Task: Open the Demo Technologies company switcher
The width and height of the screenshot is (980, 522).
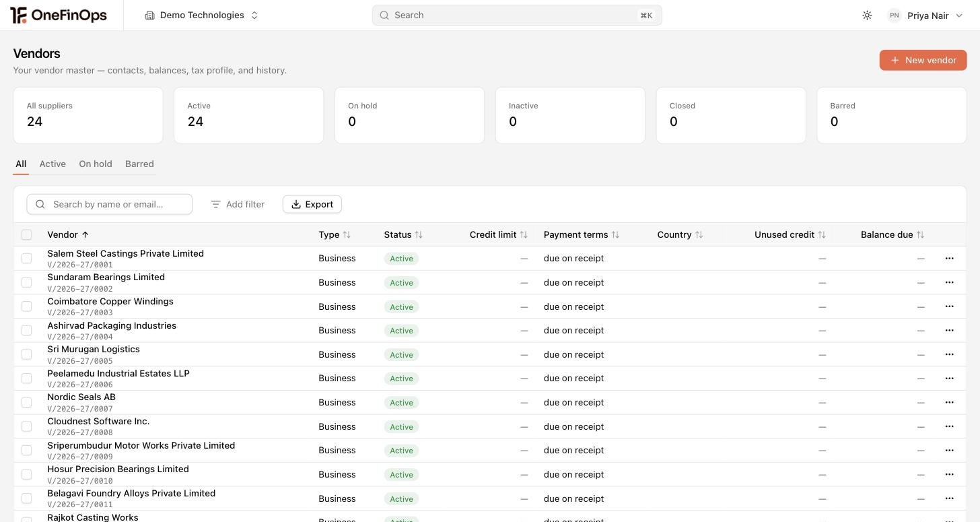Action: [x=201, y=15]
